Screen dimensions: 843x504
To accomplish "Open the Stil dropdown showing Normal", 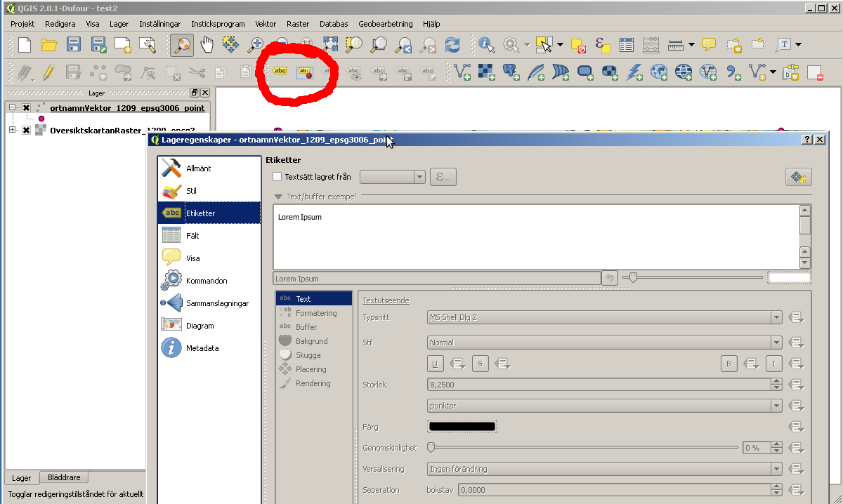I will (x=605, y=343).
